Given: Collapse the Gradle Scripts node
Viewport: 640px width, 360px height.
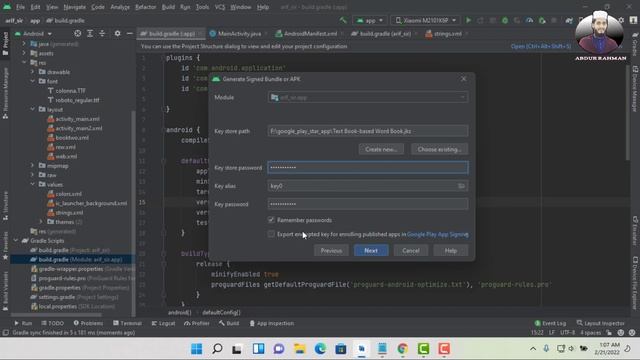Looking at the screenshot, I should click(x=16, y=241).
